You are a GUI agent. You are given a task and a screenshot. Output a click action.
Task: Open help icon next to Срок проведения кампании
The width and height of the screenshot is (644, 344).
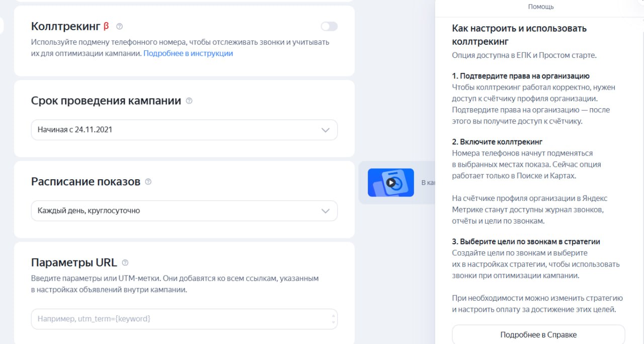pyautogui.click(x=189, y=101)
